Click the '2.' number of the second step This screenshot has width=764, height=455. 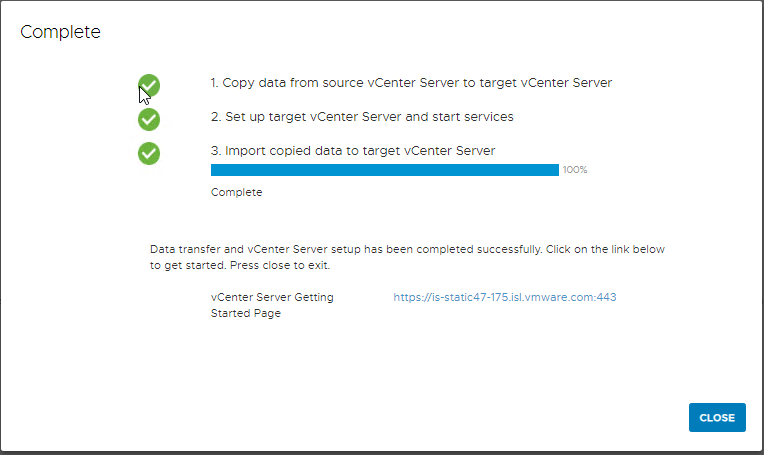click(215, 117)
